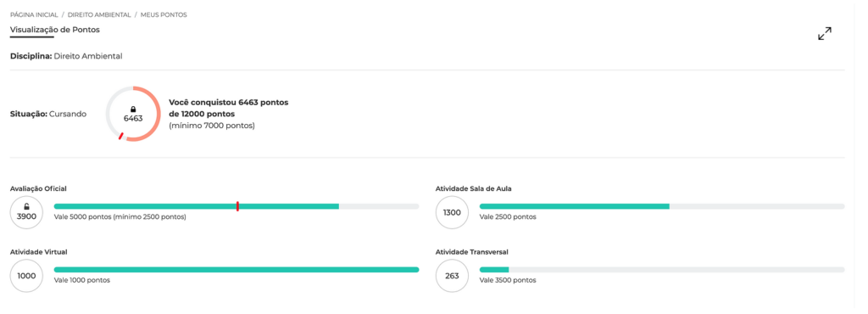Click the 6463 total points donut chart
The width and height of the screenshot is (868, 314).
pos(133,114)
